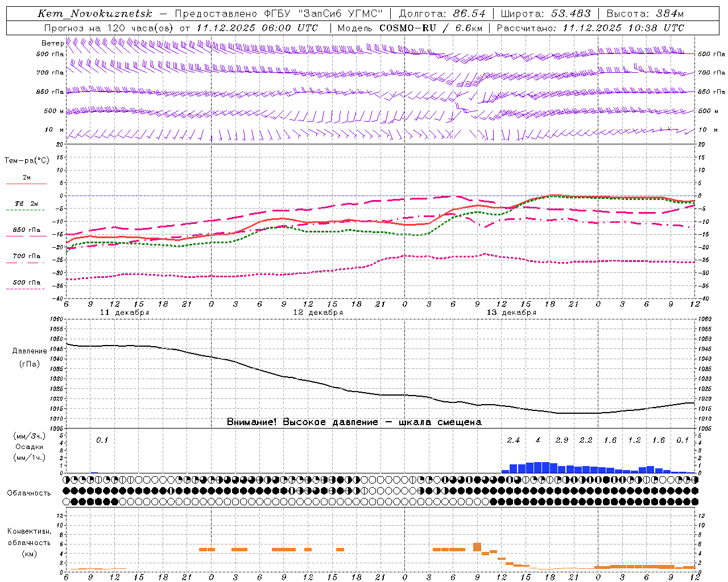
Task: Click the Облачность cloud cover label
Action: [x=29, y=493]
